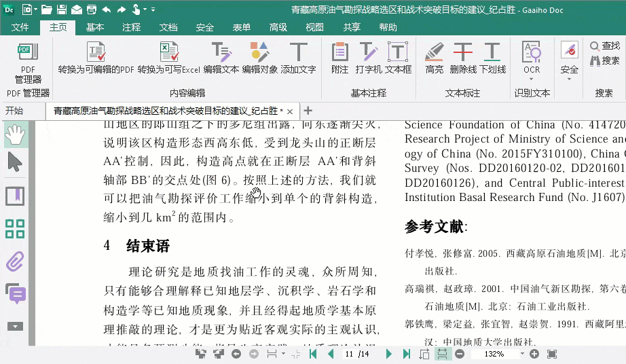Click the Redo arrow in quick toolbar

tap(122, 10)
